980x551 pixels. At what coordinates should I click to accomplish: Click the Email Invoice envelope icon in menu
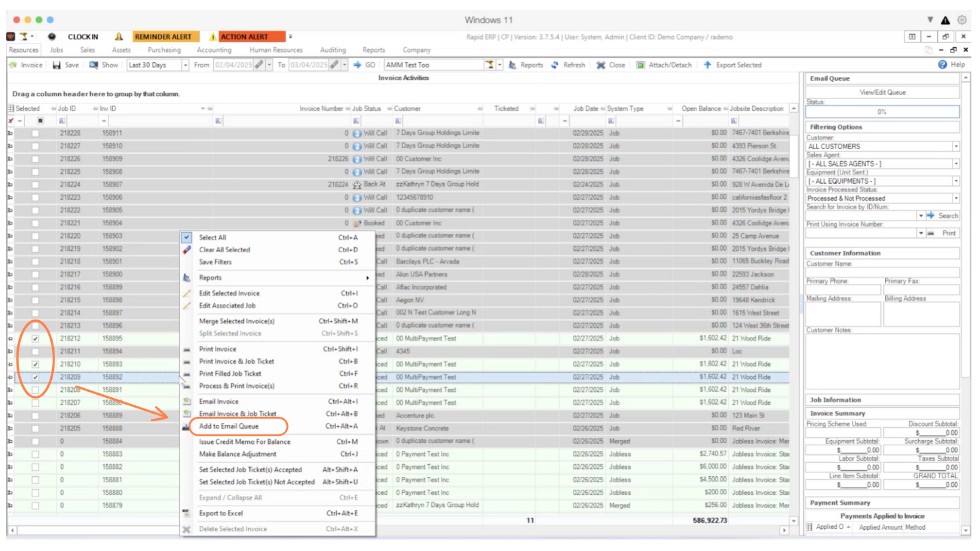(x=187, y=402)
